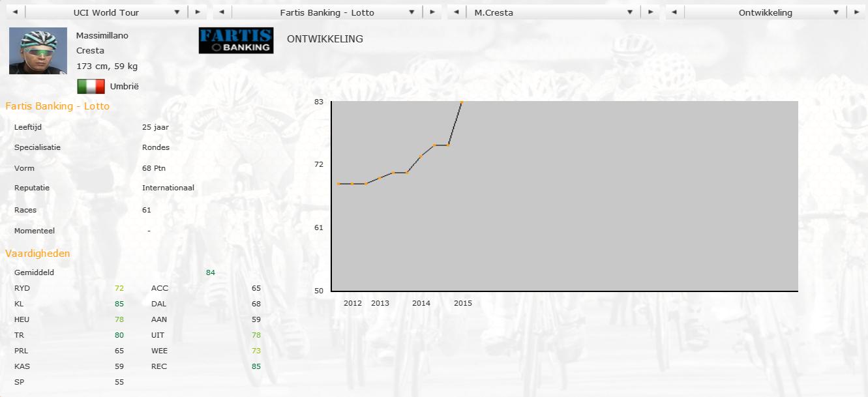The height and width of the screenshot is (397, 868).
Task: Click the Vaardigheden section heading
Action: coord(38,254)
